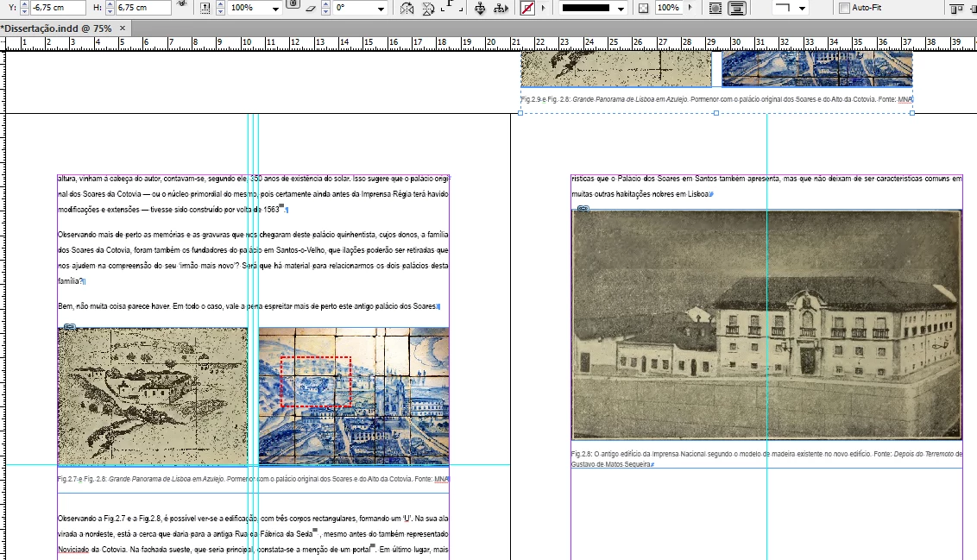Click the opacity checkerboard icon
Screen dimensions: 977x560
pyautogui.click(x=643, y=8)
